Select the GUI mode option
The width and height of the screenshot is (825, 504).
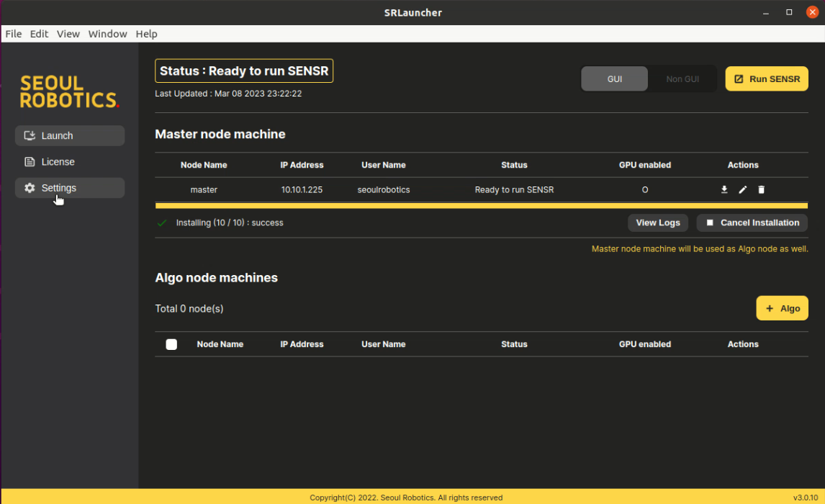(x=615, y=78)
